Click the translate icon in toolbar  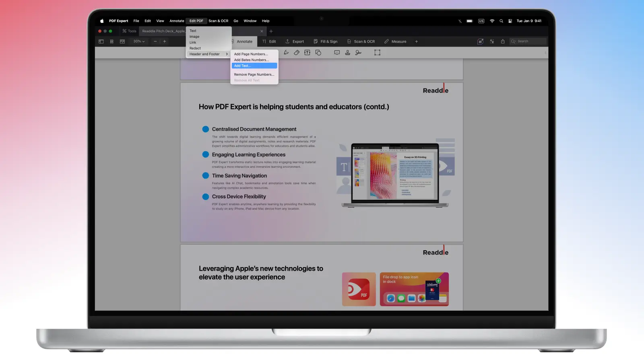492,41
